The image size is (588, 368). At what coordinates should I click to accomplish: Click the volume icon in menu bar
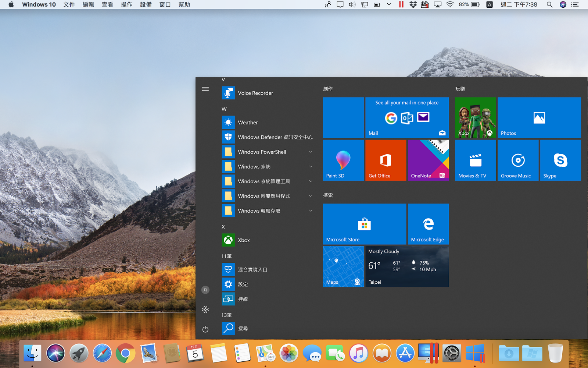click(352, 4)
